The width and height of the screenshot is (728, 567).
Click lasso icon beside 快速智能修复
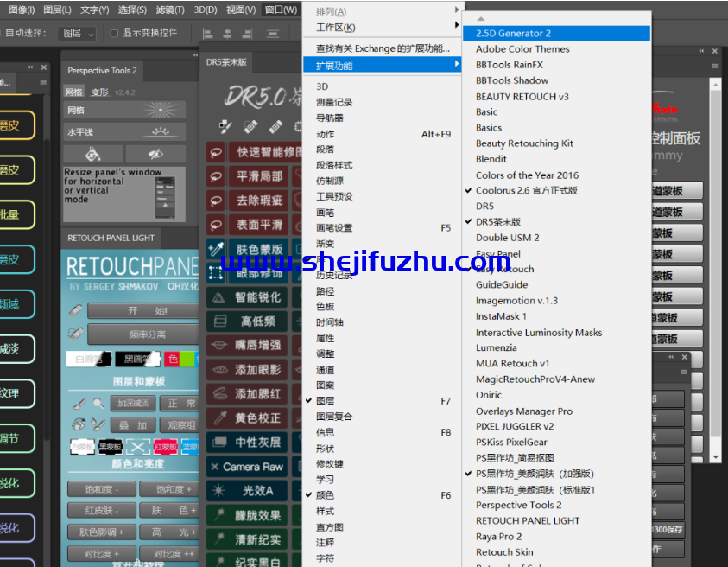click(216, 152)
